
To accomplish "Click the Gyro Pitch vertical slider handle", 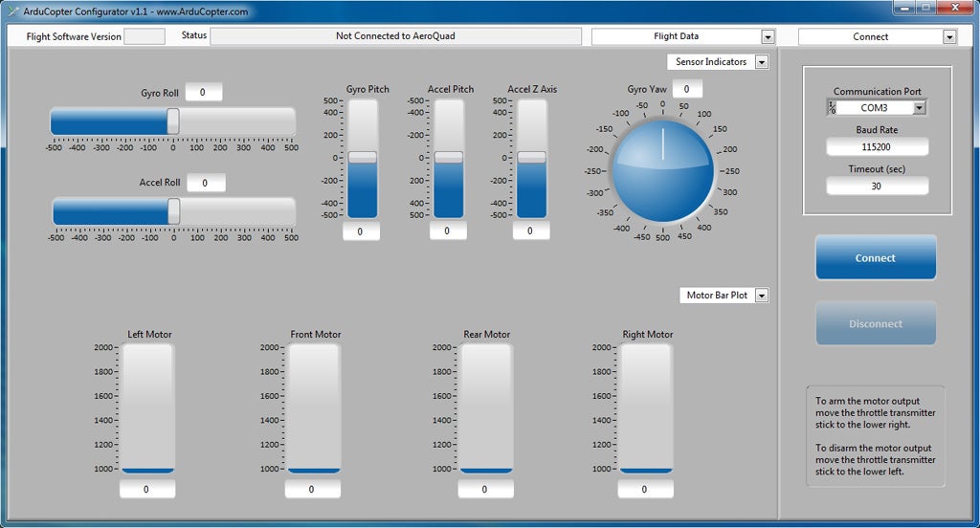I will [x=362, y=157].
